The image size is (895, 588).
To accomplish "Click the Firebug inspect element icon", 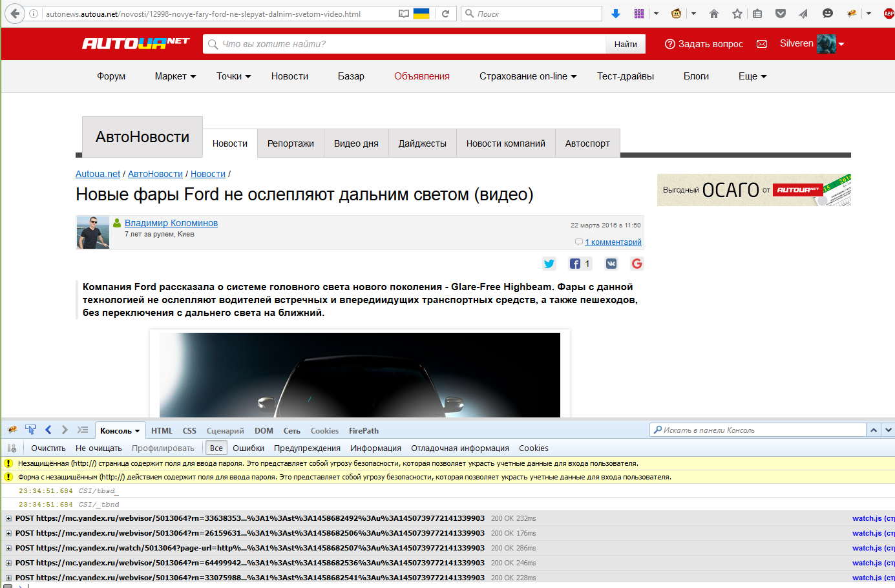I will click(x=30, y=430).
